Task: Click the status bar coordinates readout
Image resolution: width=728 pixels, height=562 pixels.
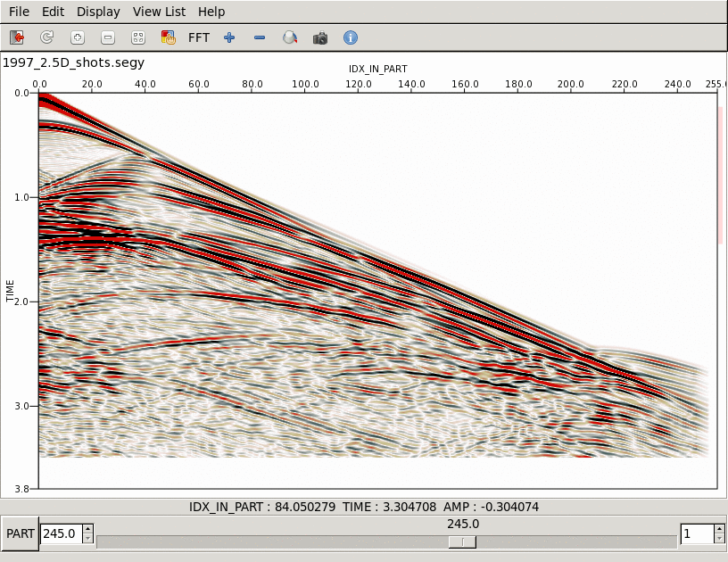Action: tap(364, 507)
